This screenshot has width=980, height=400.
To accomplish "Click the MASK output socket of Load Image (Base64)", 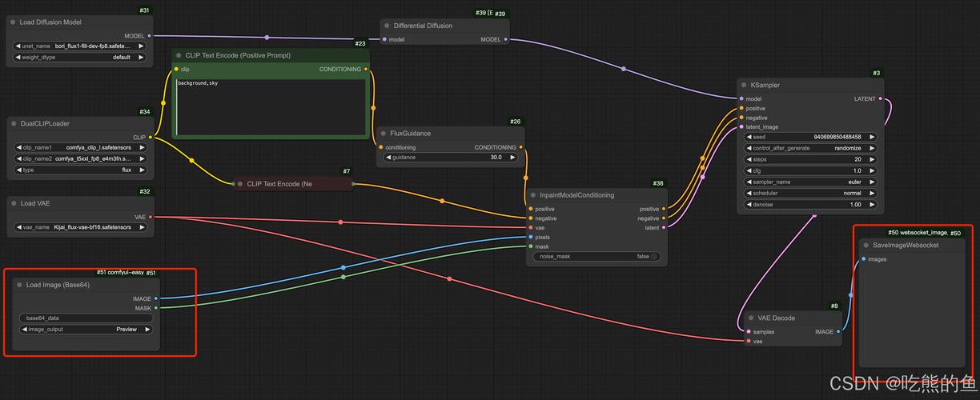I will (x=156, y=307).
